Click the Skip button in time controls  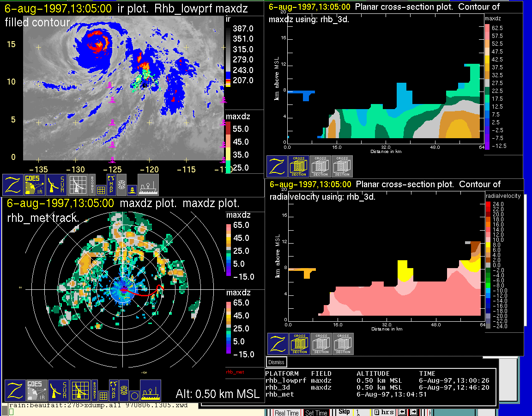click(x=344, y=411)
